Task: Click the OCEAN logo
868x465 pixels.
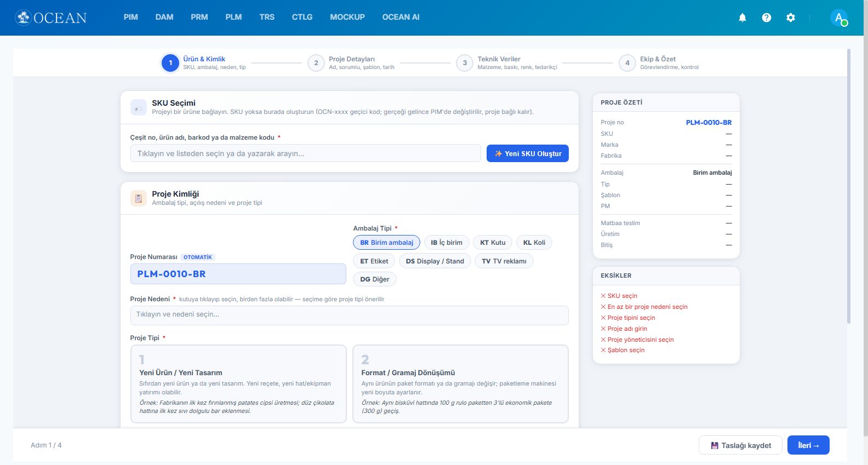Action: point(51,18)
